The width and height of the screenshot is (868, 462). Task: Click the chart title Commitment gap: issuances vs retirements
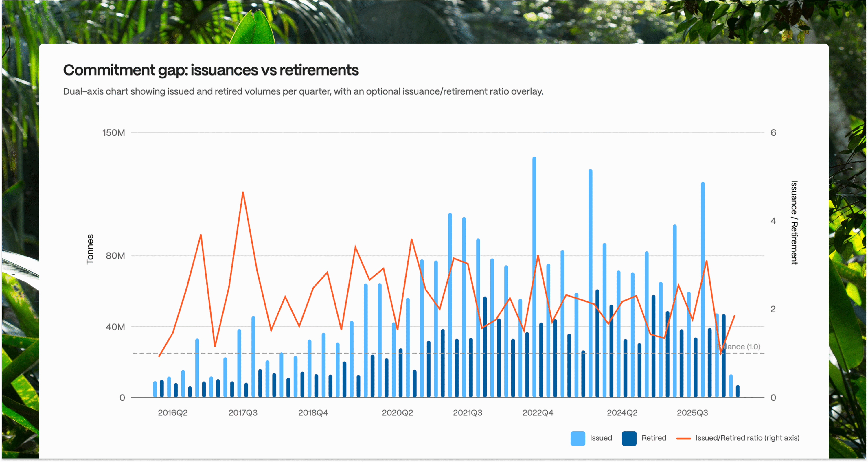click(211, 70)
